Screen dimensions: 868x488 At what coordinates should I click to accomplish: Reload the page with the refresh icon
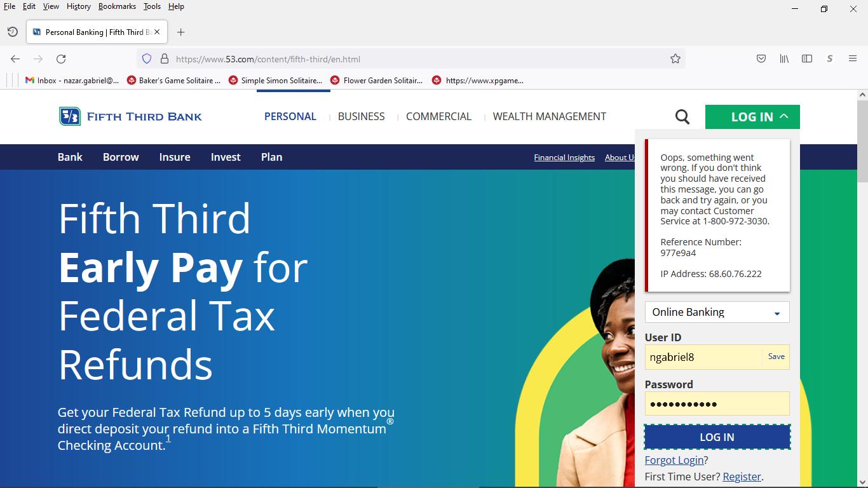tap(61, 59)
